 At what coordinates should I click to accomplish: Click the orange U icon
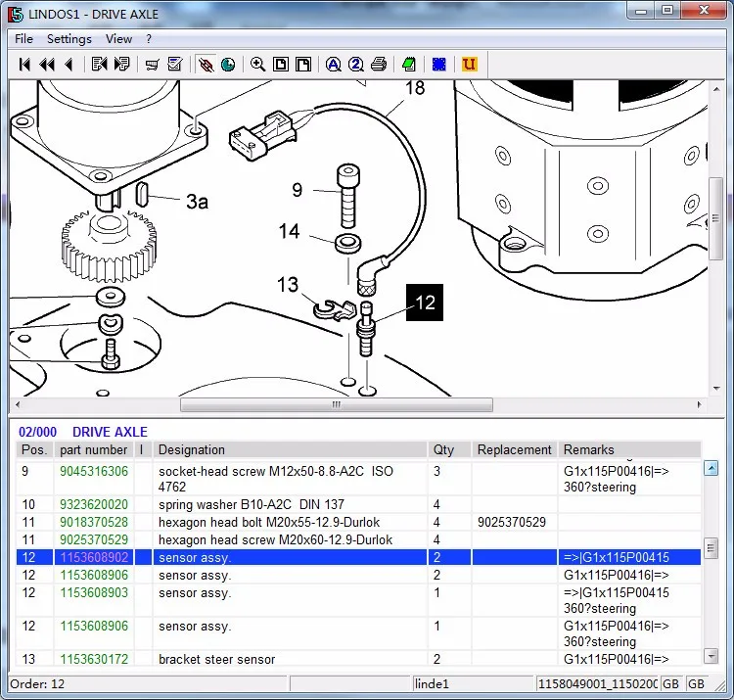[469, 65]
